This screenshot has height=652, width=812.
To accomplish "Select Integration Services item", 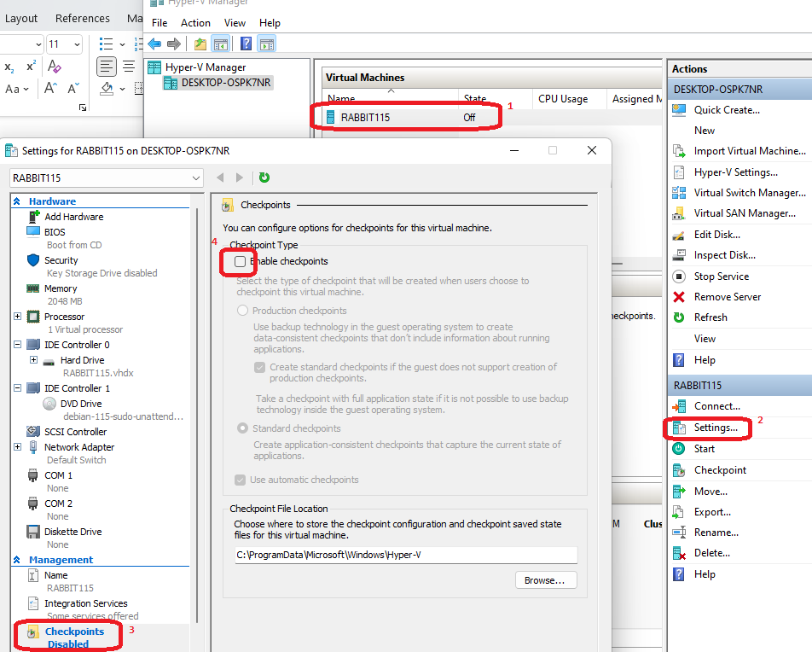I will pyautogui.click(x=85, y=603).
